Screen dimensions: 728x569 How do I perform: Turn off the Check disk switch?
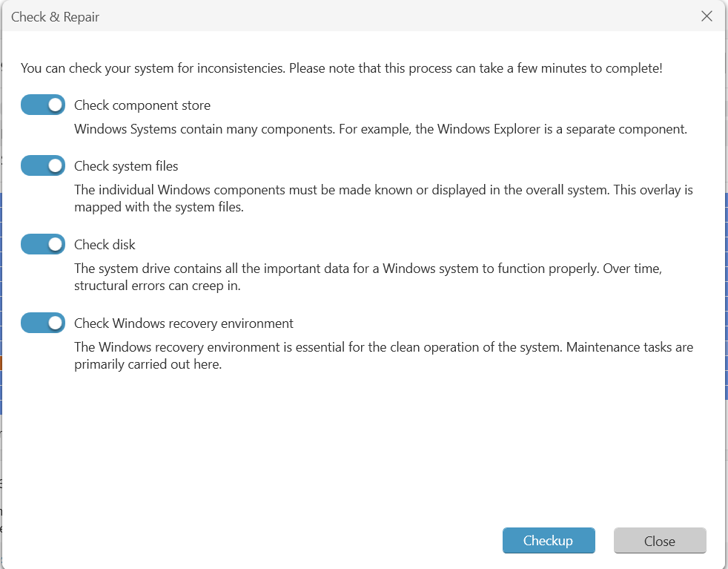pos(43,245)
